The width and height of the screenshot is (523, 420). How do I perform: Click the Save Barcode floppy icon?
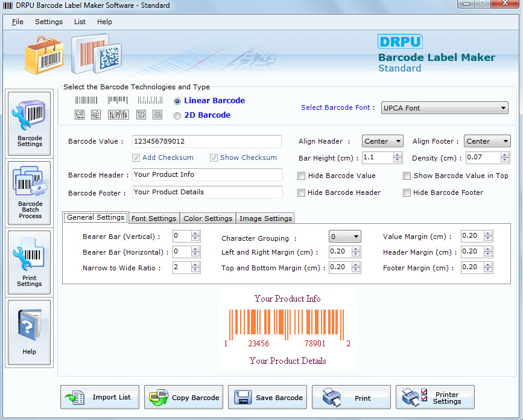pyautogui.click(x=267, y=397)
